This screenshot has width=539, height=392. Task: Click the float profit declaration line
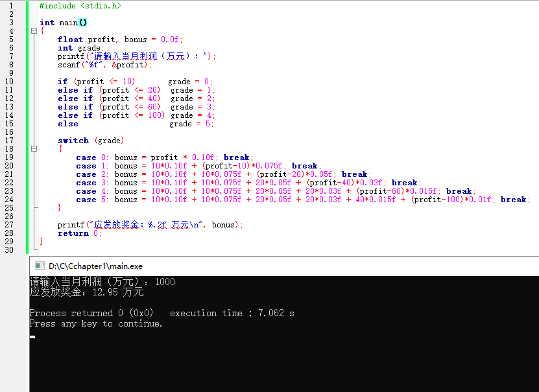coord(120,40)
